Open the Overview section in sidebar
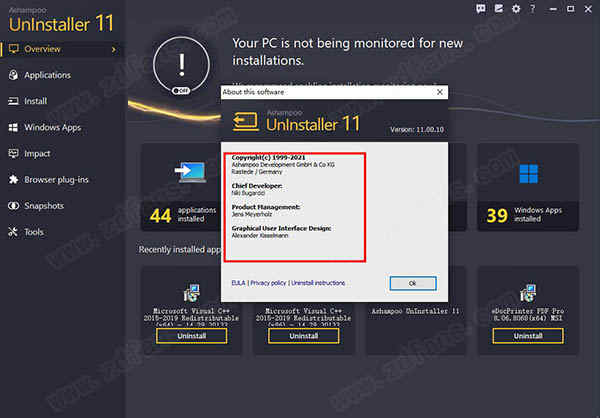 [61, 49]
